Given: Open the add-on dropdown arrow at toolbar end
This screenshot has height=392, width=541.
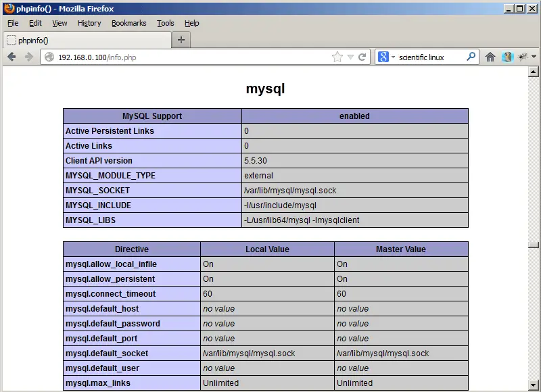Looking at the screenshot, I should click(534, 57).
